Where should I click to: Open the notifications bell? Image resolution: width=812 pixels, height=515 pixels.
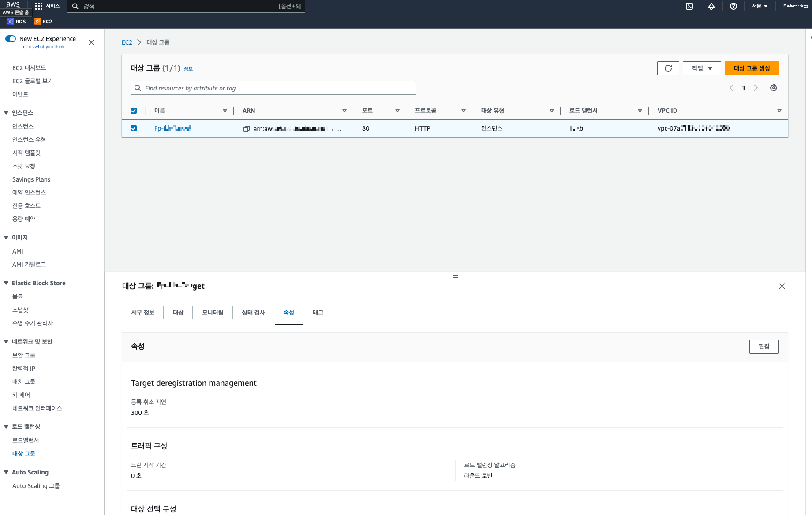(x=711, y=6)
